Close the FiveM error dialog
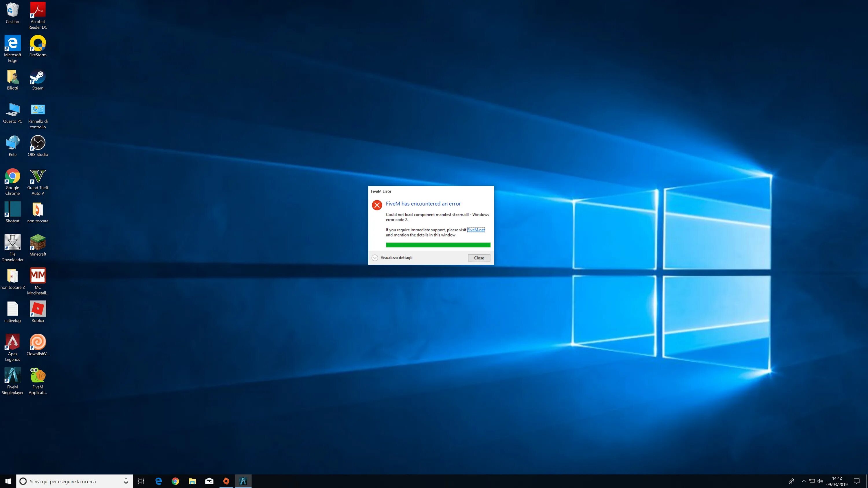 click(x=479, y=257)
